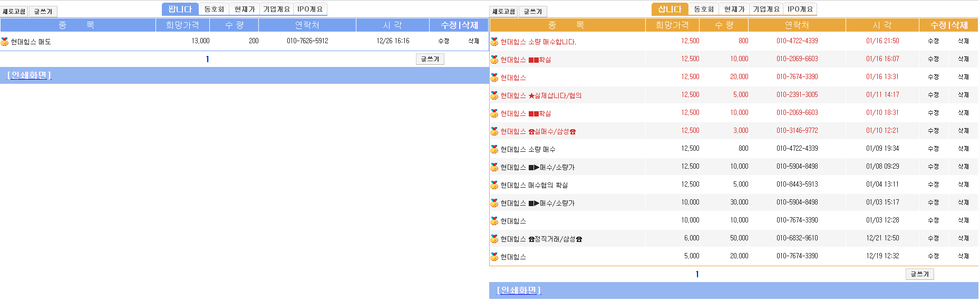The height and width of the screenshot is (301, 980).
Task: Open 기업개요 tab in the 팝니다 panel
Action: 277,9
